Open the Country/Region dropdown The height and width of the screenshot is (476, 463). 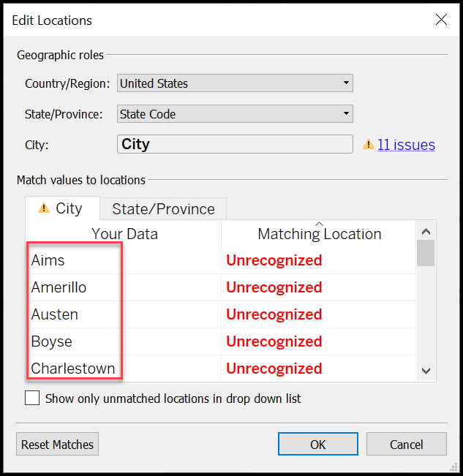click(235, 83)
